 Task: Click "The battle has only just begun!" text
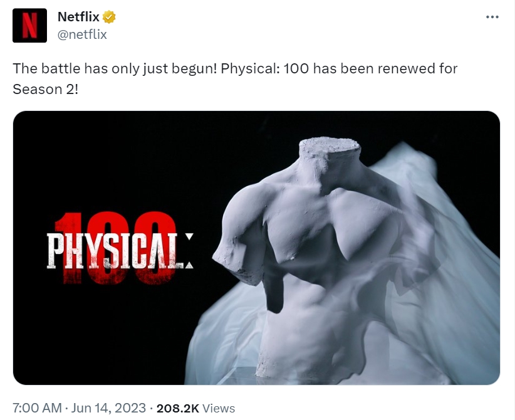(x=115, y=69)
